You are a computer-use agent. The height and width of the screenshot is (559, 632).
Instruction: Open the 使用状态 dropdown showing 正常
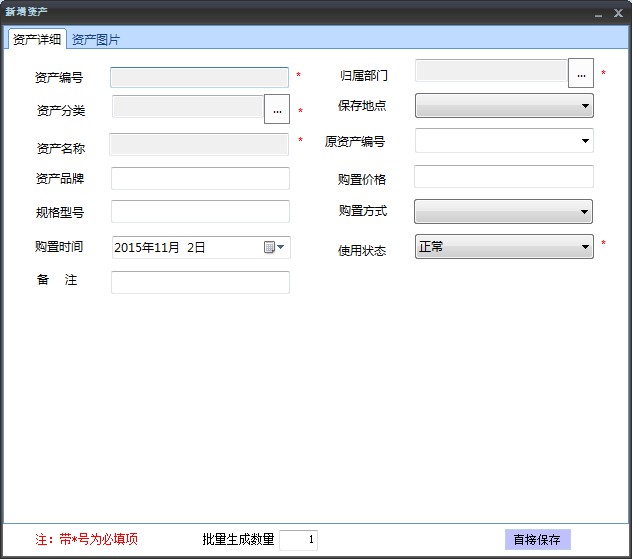point(585,246)
